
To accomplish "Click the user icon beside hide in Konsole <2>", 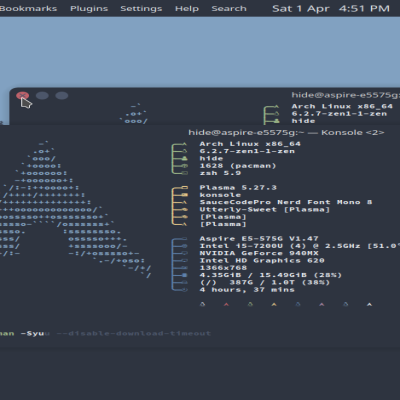I will 184,159.
